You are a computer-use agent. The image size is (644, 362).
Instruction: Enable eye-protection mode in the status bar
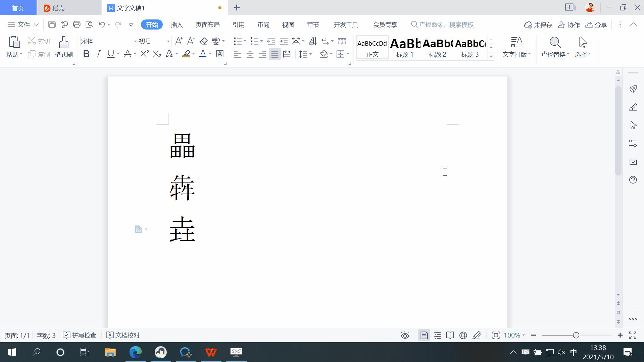coord(405,335)
